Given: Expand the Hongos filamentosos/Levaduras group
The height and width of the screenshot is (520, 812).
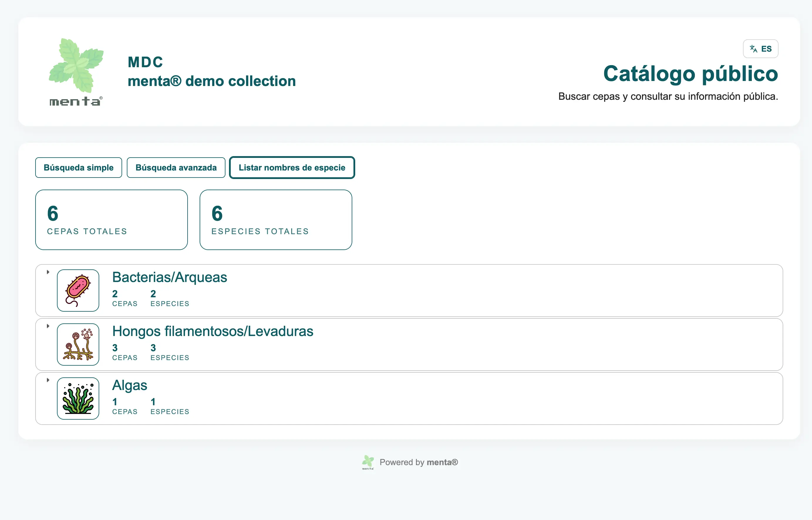Looking at the screenshot, I should point(47,326).
